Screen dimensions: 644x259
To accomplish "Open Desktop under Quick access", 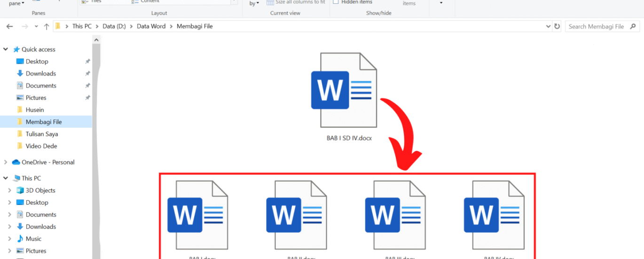I will pos(37,61).
